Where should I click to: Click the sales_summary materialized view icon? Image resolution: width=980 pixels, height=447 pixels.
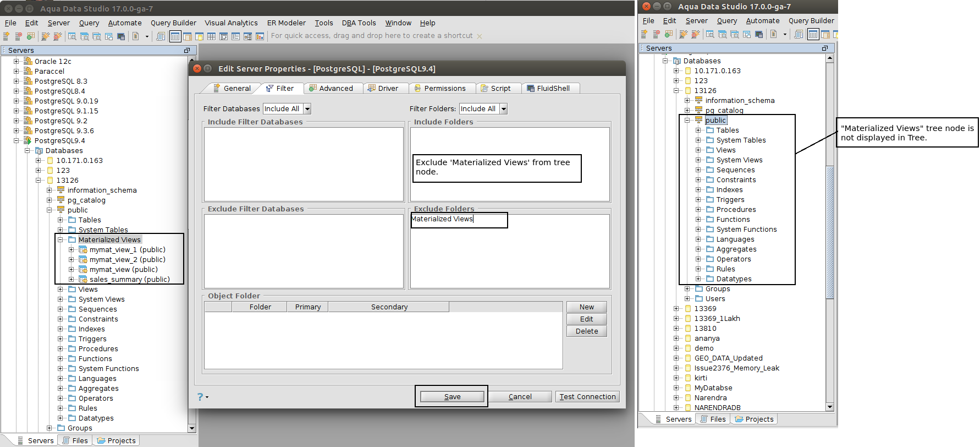83,280
